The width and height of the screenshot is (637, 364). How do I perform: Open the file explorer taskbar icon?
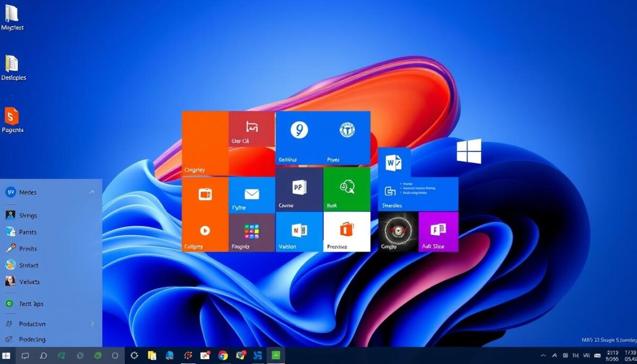pos(152,356)
